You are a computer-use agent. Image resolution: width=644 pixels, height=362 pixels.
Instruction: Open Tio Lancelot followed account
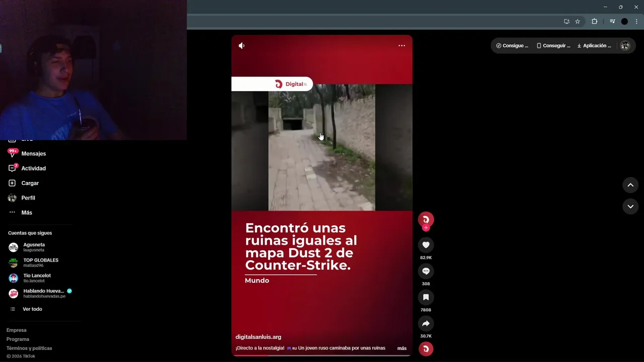pyautogui.click(x=38, y=278)
